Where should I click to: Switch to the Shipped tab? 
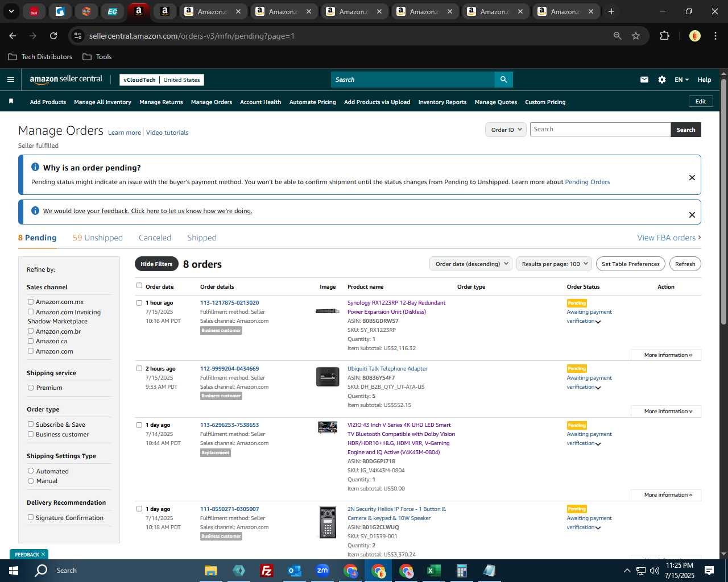pyautogui.click(x=202, y=238)
